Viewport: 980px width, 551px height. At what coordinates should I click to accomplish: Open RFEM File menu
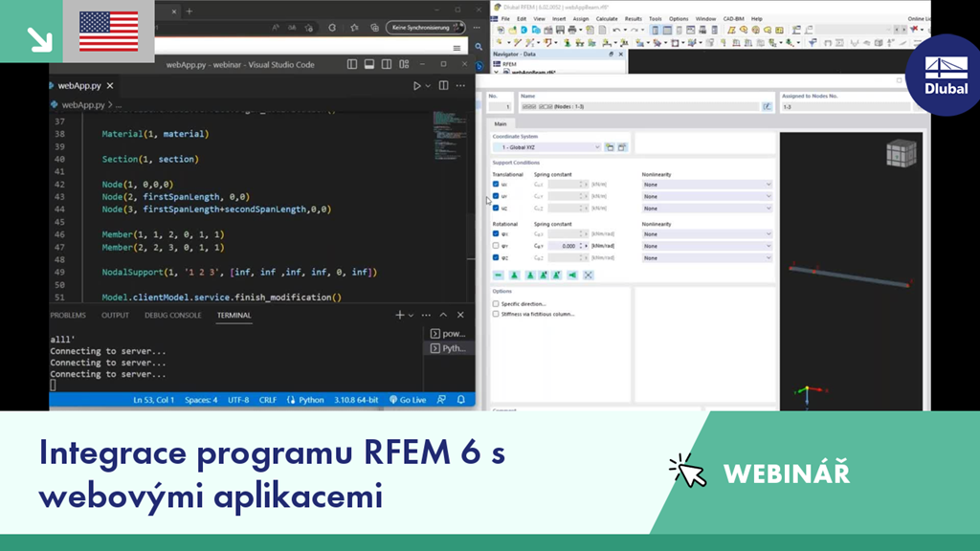click(505, 19)
